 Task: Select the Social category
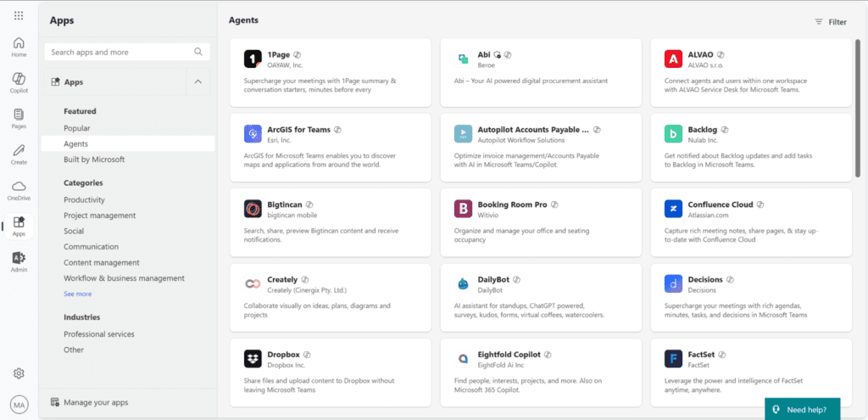coord(74,231)
